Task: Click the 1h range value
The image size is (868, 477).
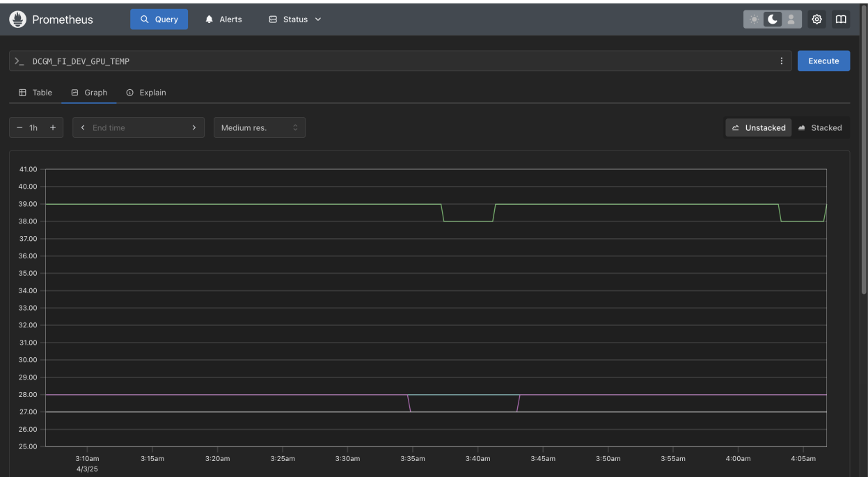Action: (33, 127)
